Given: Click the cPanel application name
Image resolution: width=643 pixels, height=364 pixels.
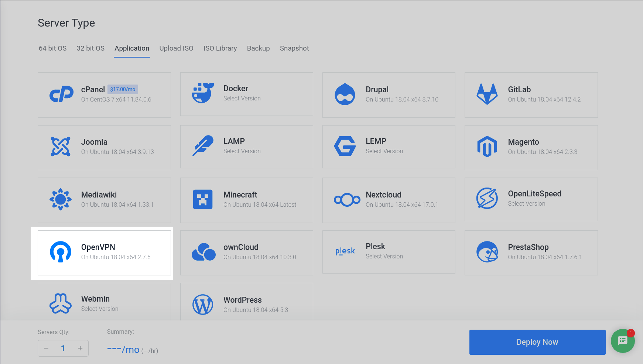Looking at the screenshot, I should tap(93, 90).
